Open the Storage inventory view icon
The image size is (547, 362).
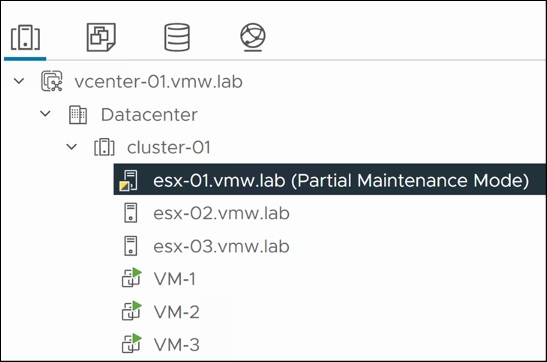[177, 37]
